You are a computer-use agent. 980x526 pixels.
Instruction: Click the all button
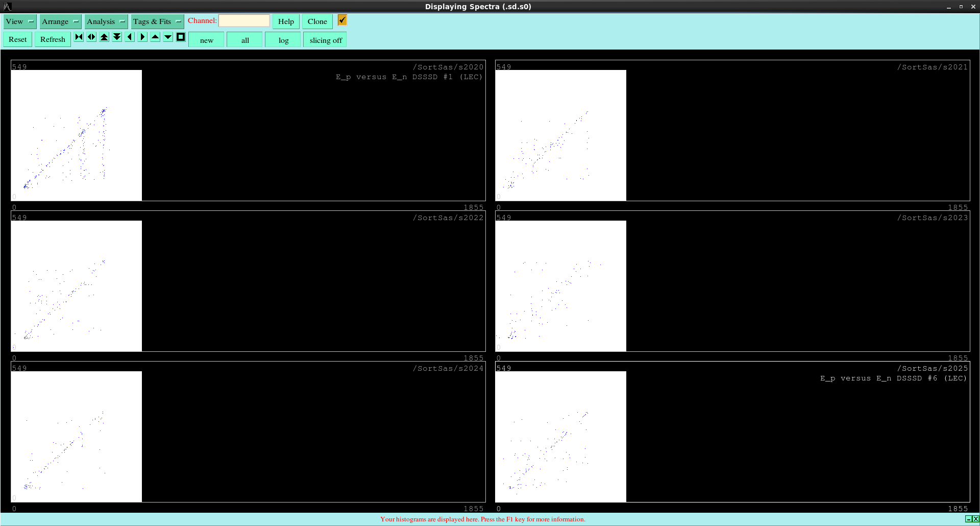(245, 40)
